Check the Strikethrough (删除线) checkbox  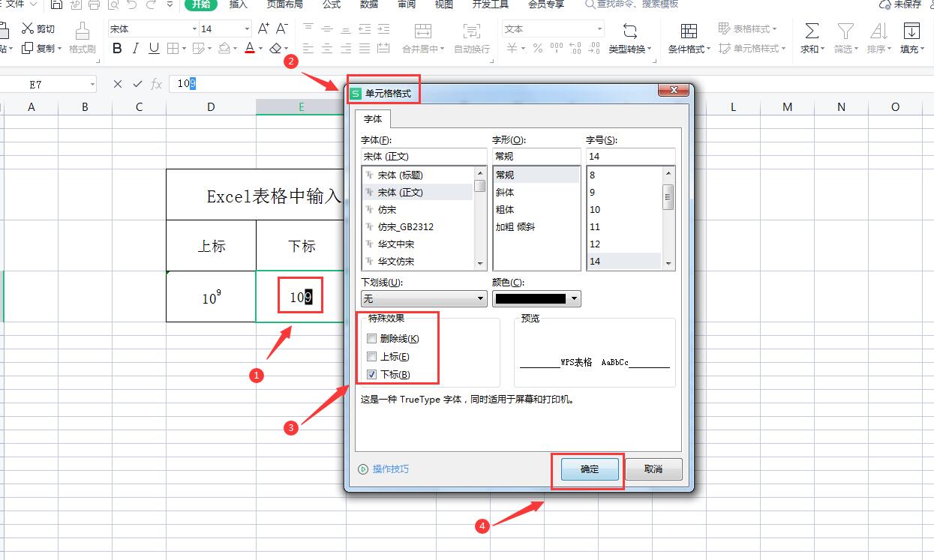(x=371, y=339)
